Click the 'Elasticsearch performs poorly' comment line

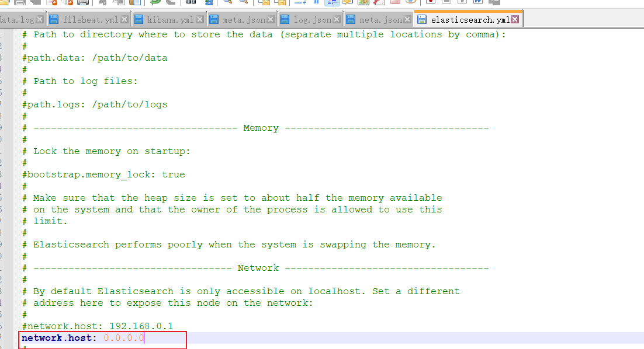pos(229,245)
